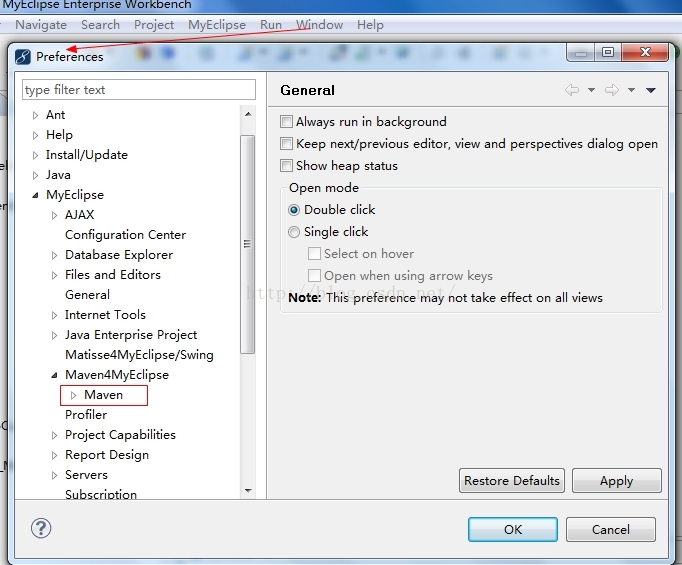Select Single click open mode

pyautogui.click(x=294, y=232)
